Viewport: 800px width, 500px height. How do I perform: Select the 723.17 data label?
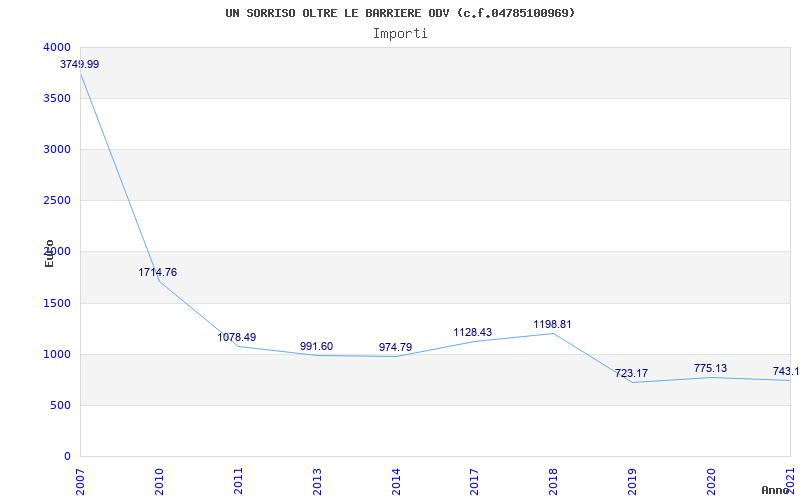coord(631,373)
